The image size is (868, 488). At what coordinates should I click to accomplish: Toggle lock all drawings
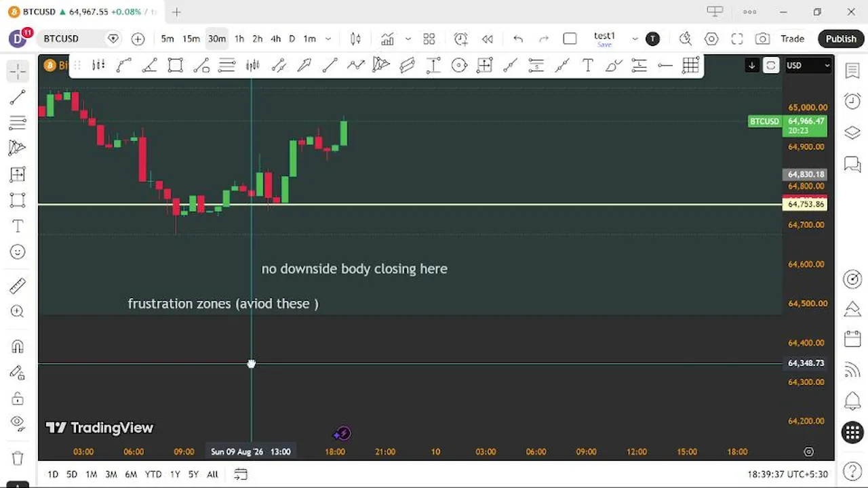point(18,399)
